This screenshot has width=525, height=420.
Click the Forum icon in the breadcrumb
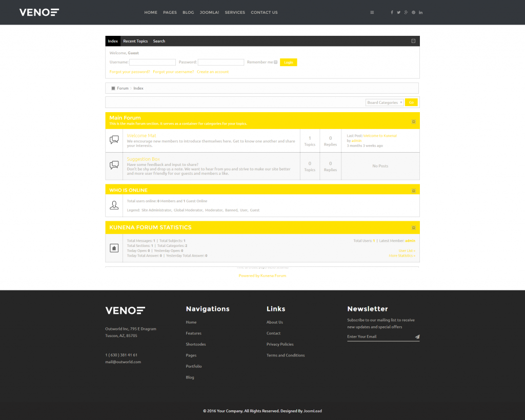tap(113, 88)
